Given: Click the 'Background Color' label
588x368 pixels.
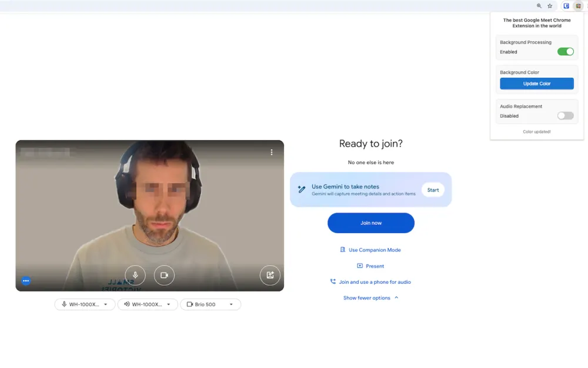Looking at the screenshot, I should coord(519,72).
